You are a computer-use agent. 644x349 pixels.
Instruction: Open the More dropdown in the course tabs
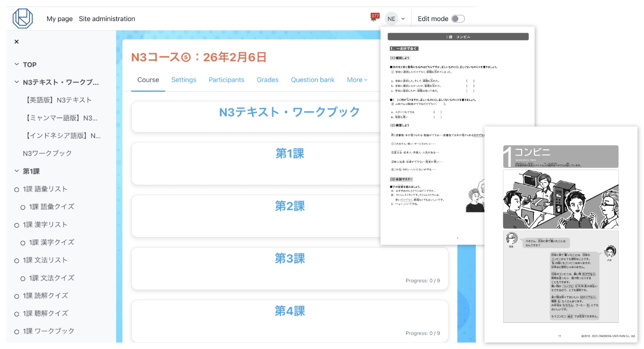[357, 80]
